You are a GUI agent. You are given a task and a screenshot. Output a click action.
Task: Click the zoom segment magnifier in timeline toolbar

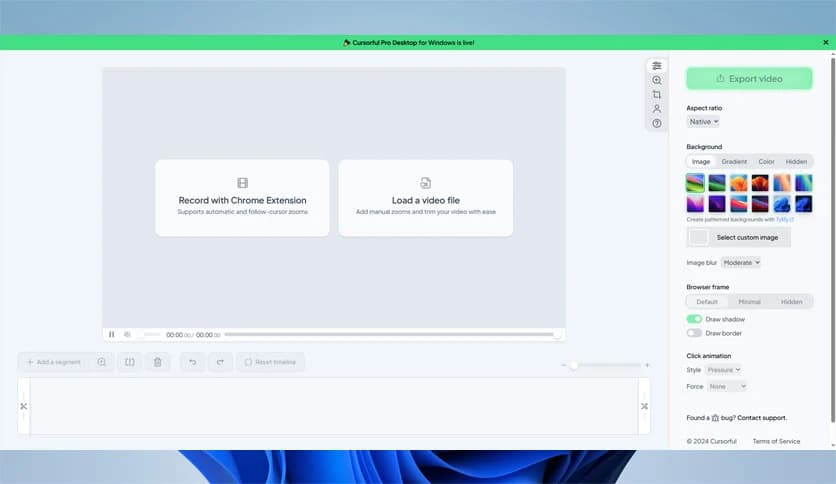[101, 362]
